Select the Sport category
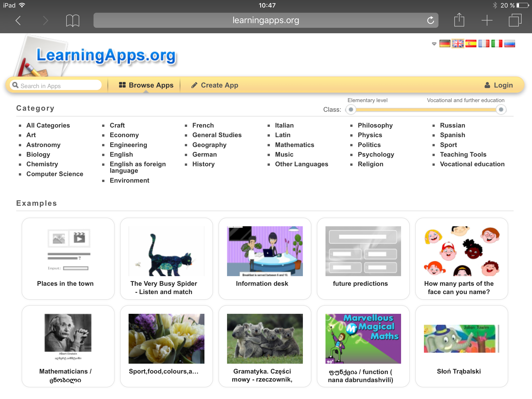The image size is (532, 399). (448, 145)
